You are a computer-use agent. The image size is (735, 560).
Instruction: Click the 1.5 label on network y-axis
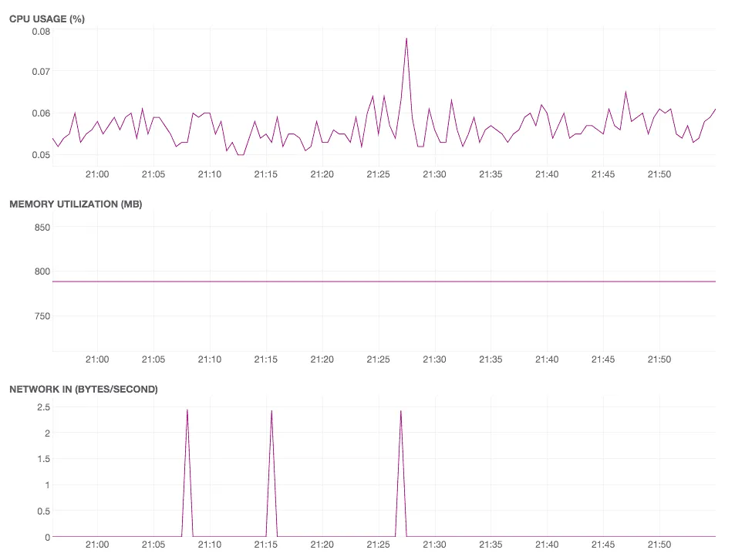(x=44, y=459)
